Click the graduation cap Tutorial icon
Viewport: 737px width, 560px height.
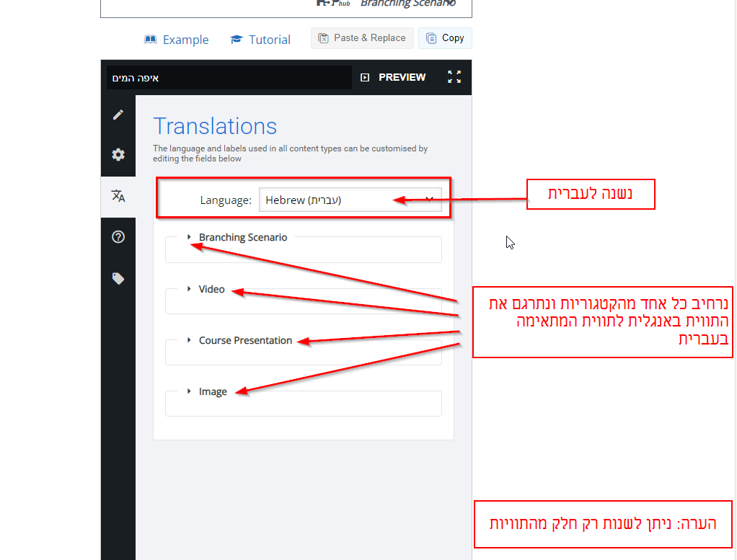[x=237, y=40]
